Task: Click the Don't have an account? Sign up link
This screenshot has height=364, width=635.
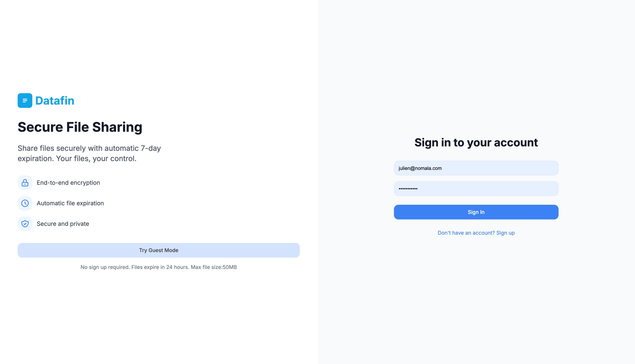Action: (476, 232)
